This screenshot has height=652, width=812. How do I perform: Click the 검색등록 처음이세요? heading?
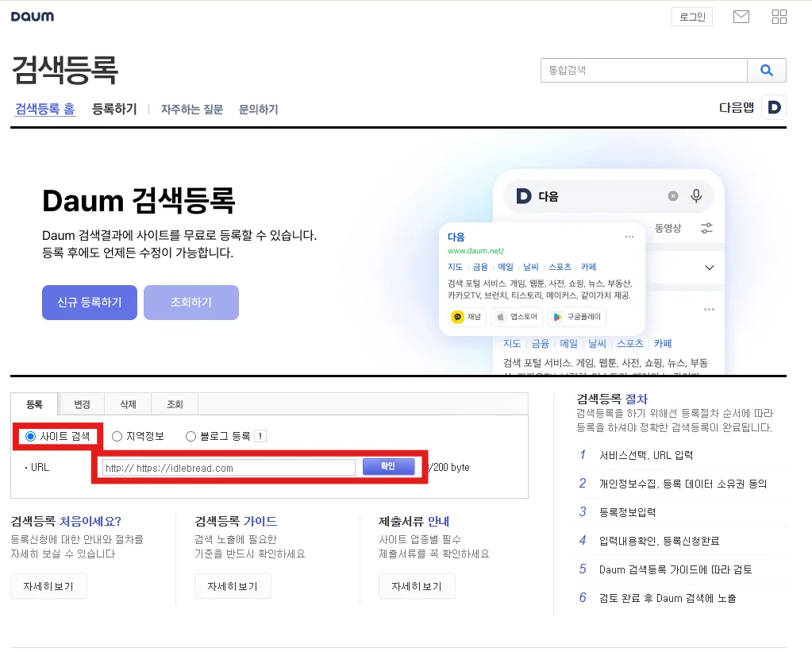(x=66, y=521)
